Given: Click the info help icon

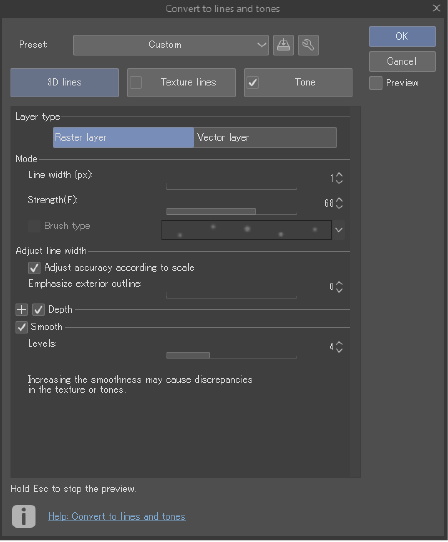Looking at the screenshot, I should (24, 516).
